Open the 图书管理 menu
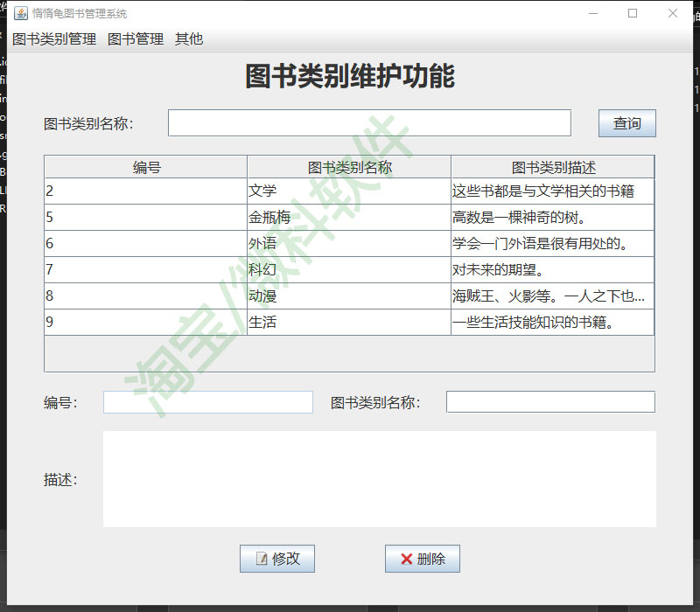Viewport: 700px width, 612px height. pyautogui.click(x=136, y=39)
